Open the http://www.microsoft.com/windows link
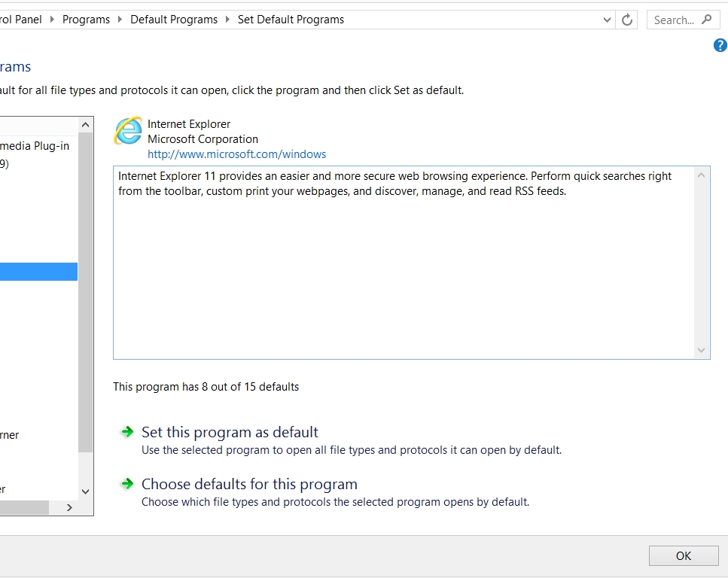The width and height of the screenshot is (728, 578). pos(237,154)
